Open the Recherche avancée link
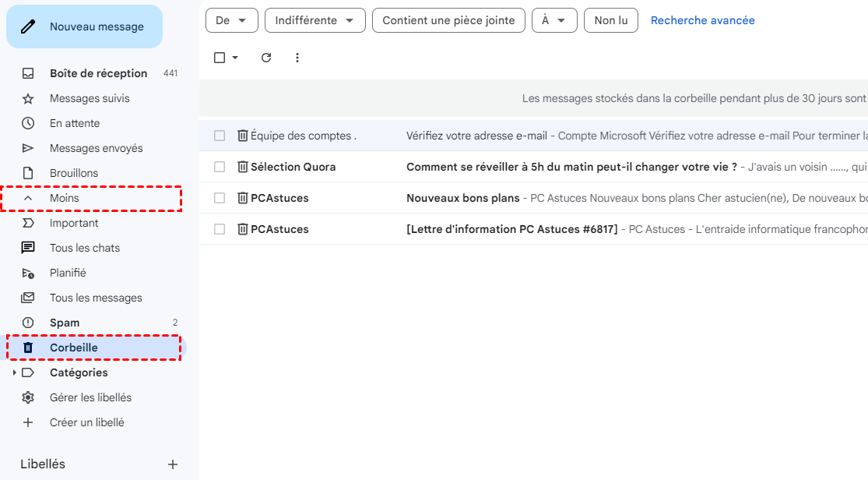The width and height of the screenshot is (868, 480). (702, 20)
